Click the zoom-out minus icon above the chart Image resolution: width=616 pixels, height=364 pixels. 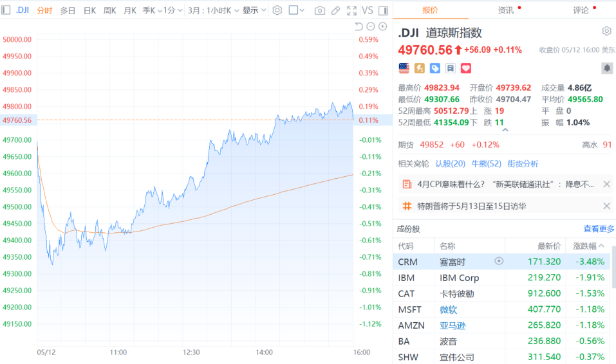coord(371,26)
